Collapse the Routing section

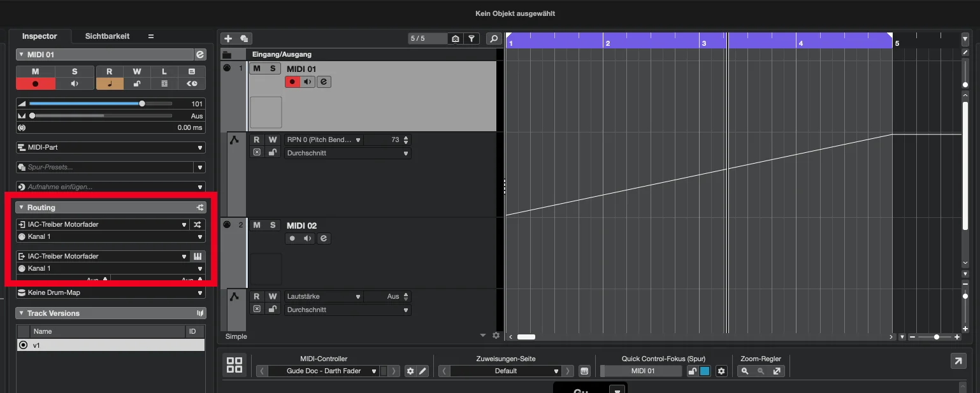click(x=21, y=208)
